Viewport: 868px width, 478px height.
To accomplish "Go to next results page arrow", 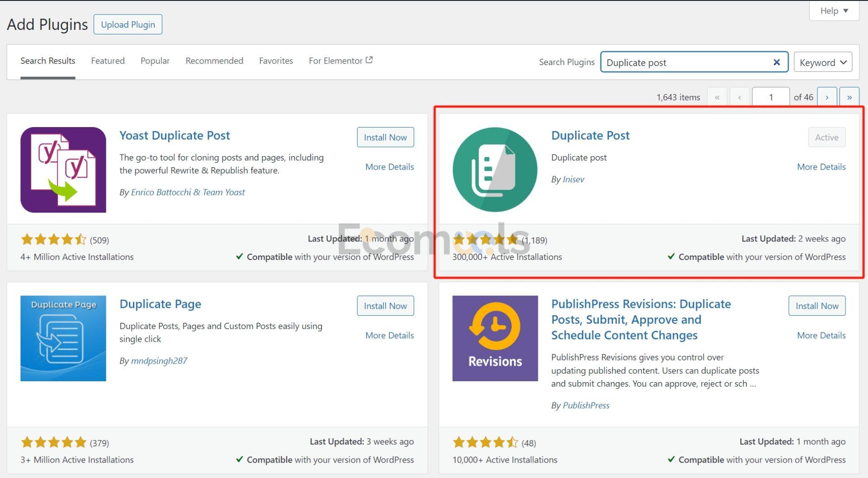I will [827, 97].
